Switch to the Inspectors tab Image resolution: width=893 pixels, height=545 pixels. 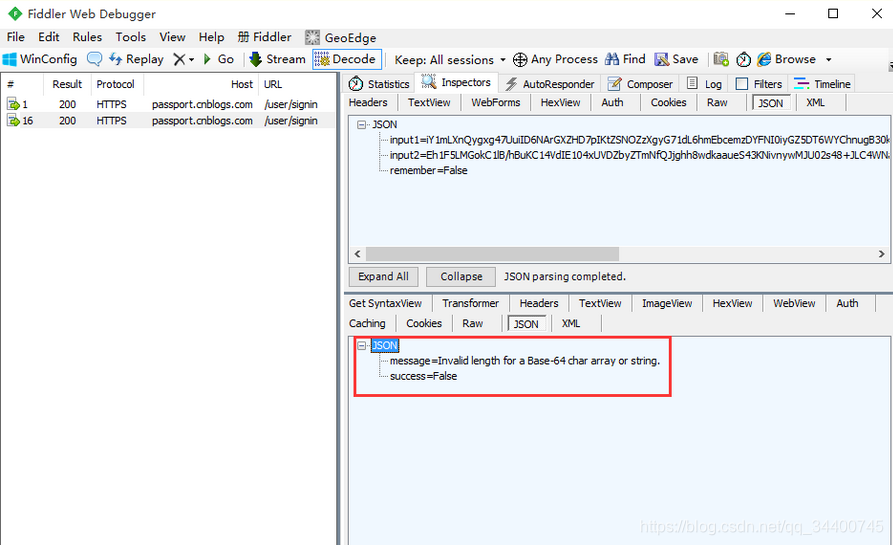457,83
